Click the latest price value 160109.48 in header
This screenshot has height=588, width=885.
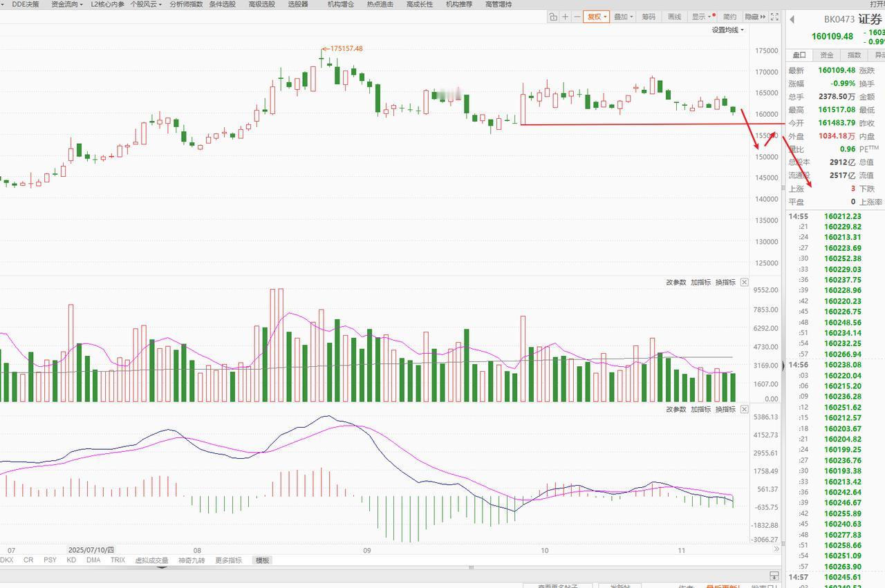pos(832,37)
